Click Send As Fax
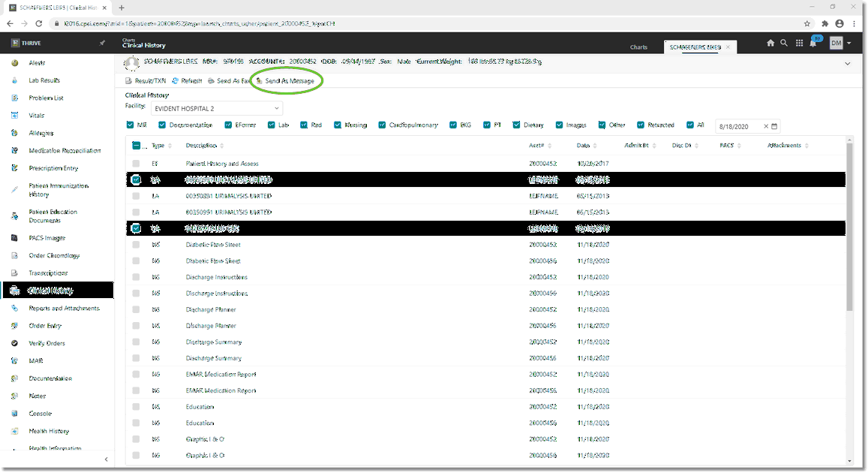The height and width of the screenshot is (473, 868). (229, 81)
